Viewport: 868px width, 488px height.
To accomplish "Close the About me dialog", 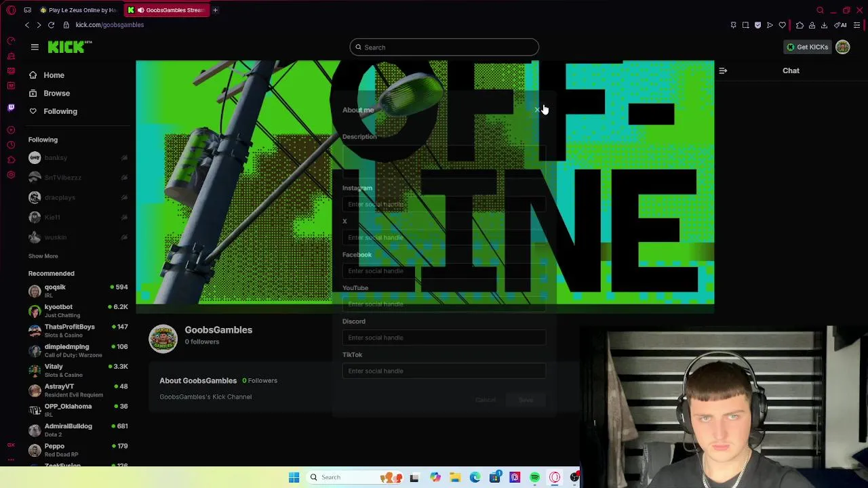I will pos(538,110).
